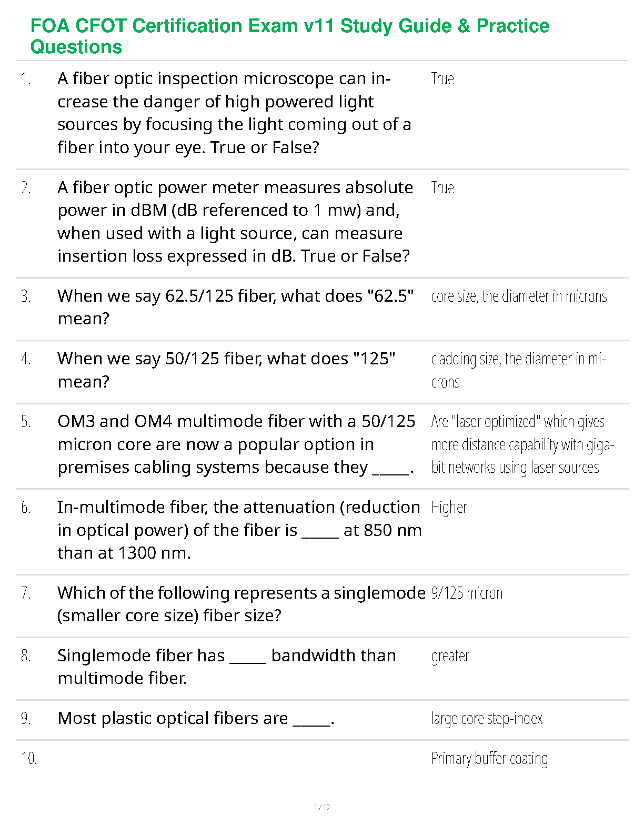The image size is (644, 834).
Task: Click the '9/125 micron' answer
Action: 467,593
